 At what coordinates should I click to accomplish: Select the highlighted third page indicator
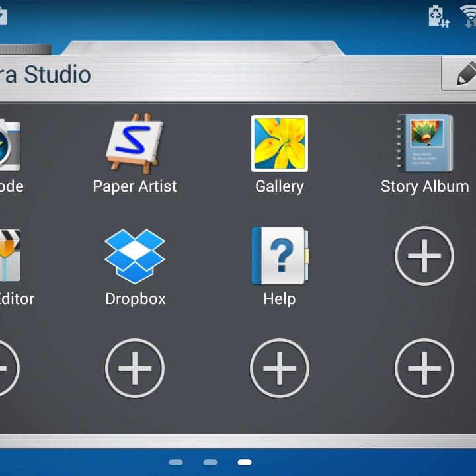(245, 462)
